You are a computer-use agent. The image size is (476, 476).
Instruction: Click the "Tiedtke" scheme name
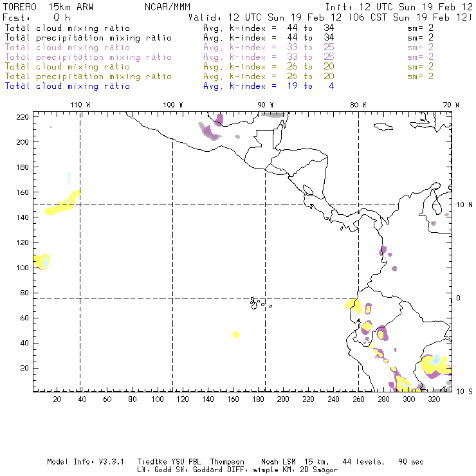(x=152, y=462)
